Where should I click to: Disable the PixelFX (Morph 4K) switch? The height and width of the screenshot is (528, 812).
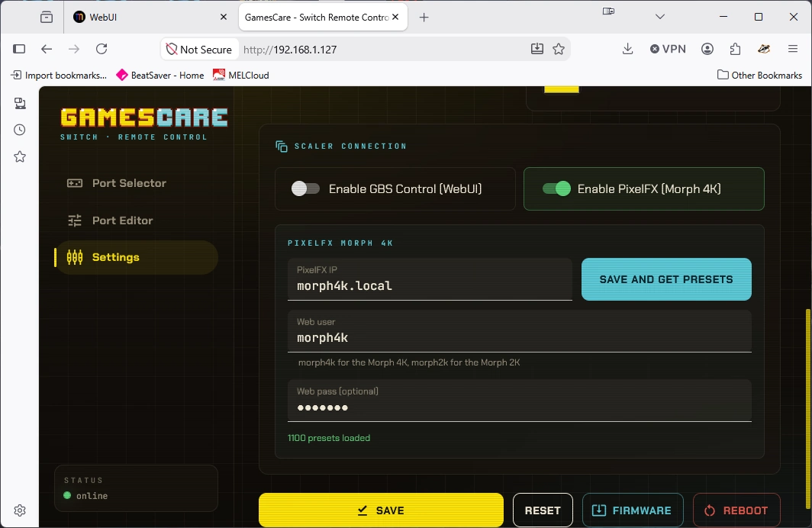coord(556,188)
